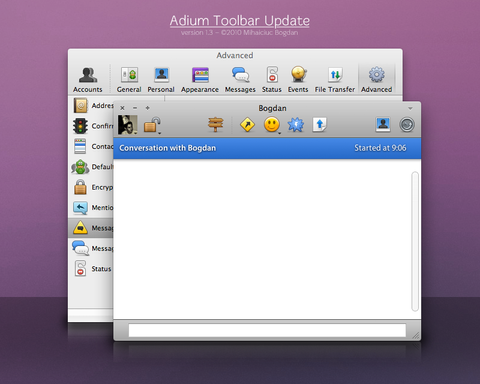Select the row with blue chat bubbles icon
Image resolution: width=480 pixels, height=384 pixels.
(x=91, y=248)
